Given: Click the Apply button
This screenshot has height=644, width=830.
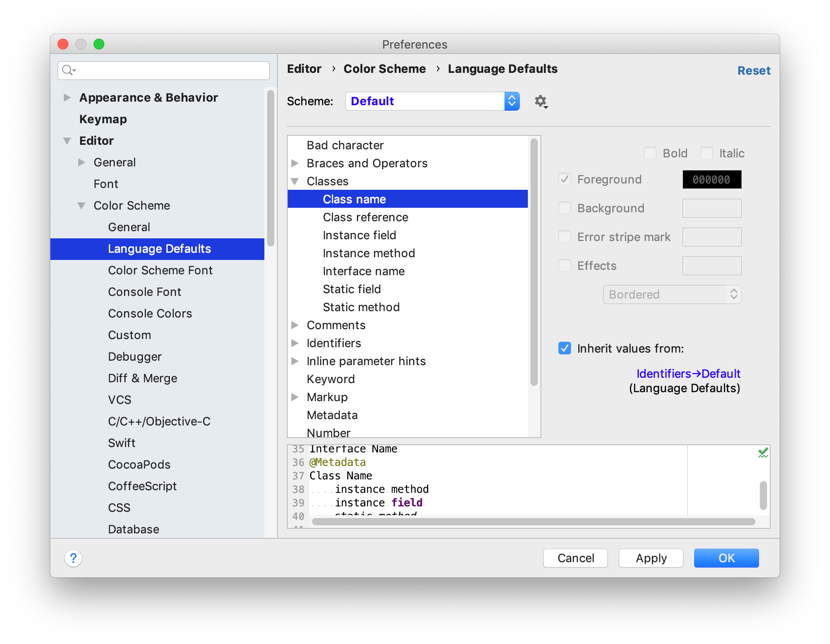Looking at the screenshot, I should pos(651,558).
